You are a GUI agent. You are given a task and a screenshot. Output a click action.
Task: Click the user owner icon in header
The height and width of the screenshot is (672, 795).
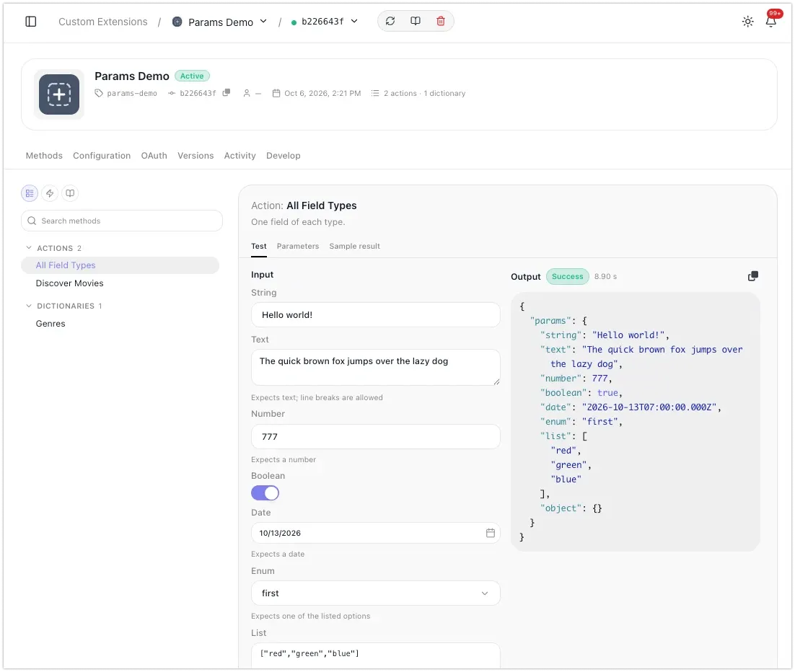[x=247, y=93]
